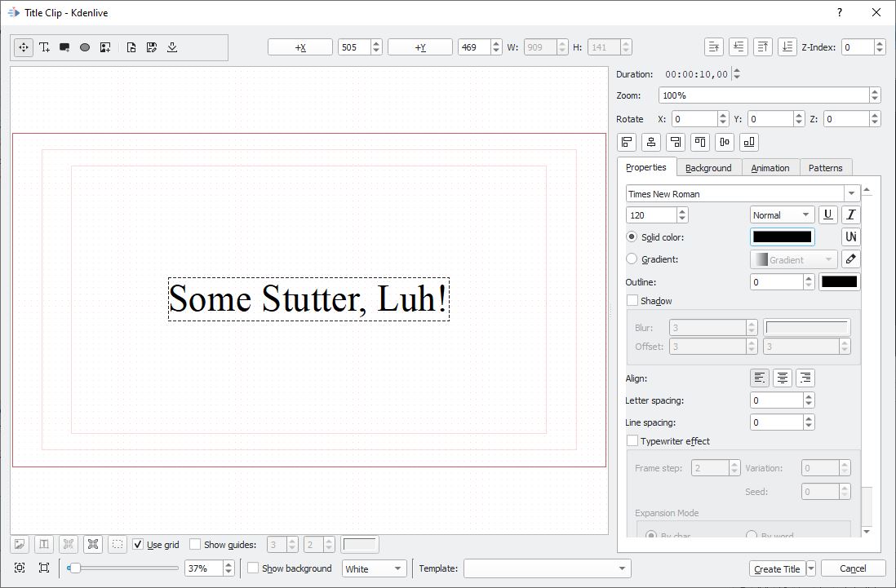Select the Add Image tool
The image size is (896, 588).
pyautogui.click(x=105, y=47)
